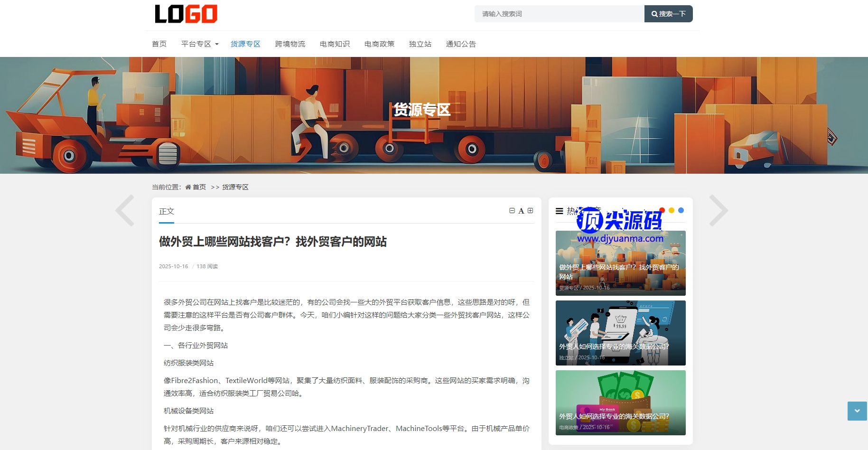Go to next article with right arrow
Image resolution: width=868 pixels, height=450 pixels.
coord(718,210)
